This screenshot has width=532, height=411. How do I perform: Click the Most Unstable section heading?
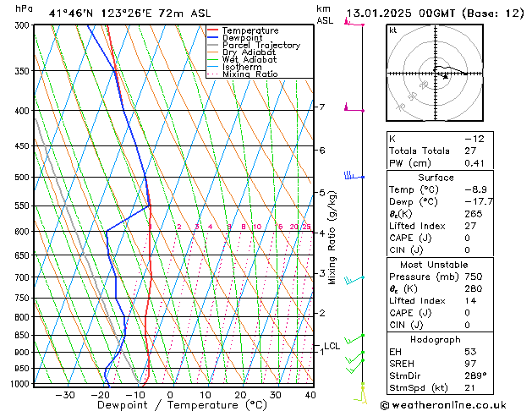pyautogui.click(x=434, y=265)
